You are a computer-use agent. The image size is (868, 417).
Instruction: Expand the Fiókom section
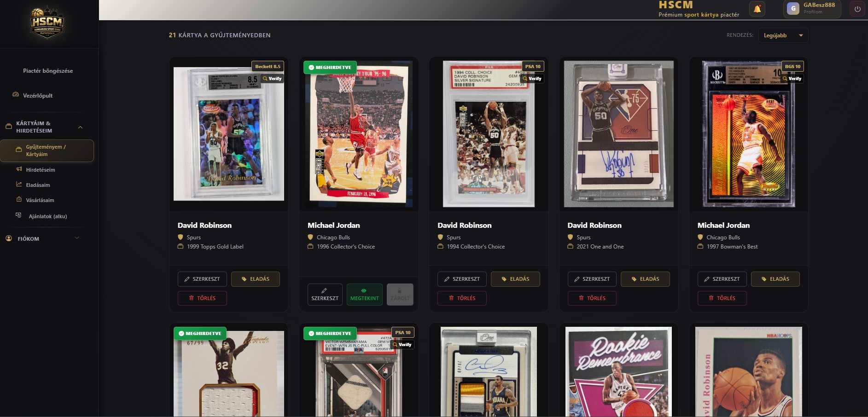click(x=77, y=238)
